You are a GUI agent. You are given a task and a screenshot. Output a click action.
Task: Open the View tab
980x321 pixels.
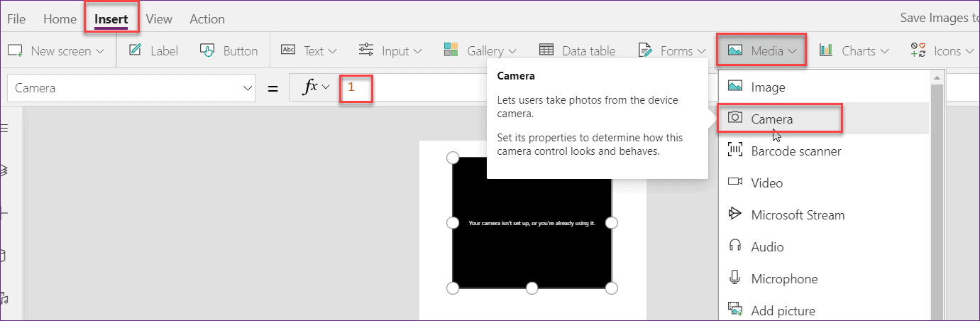coord(159,19)
